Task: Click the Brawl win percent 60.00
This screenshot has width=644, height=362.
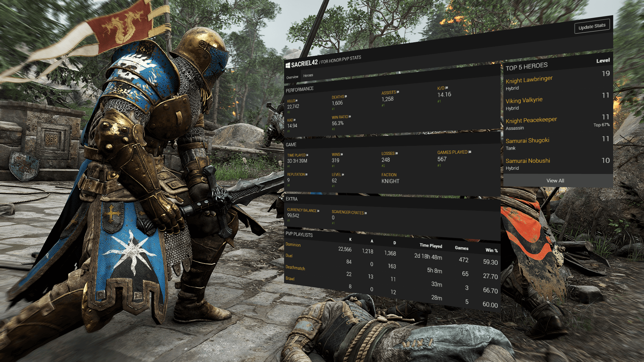Action: coord(490,304)
